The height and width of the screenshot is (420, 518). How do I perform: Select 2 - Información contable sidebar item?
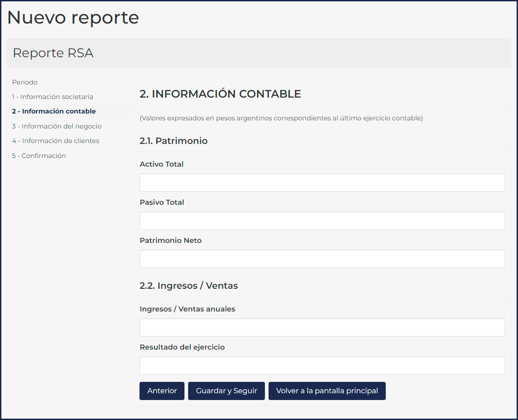coord(54,111)
